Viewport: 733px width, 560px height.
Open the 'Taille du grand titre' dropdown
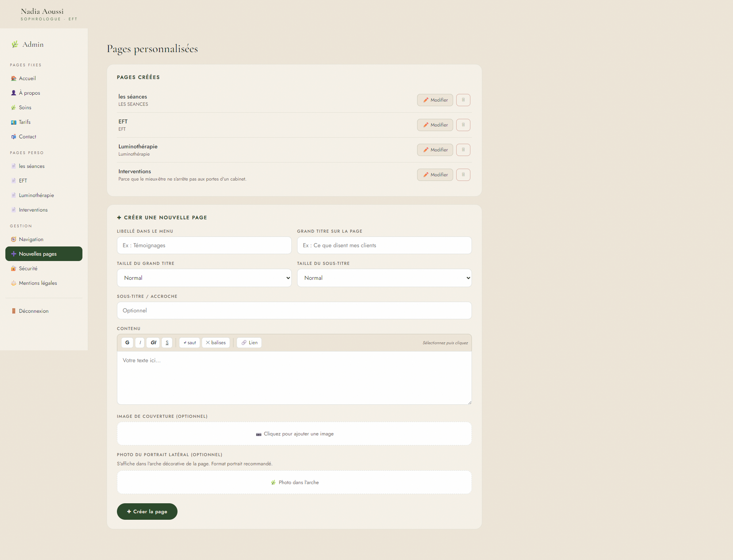coord(204,278)
